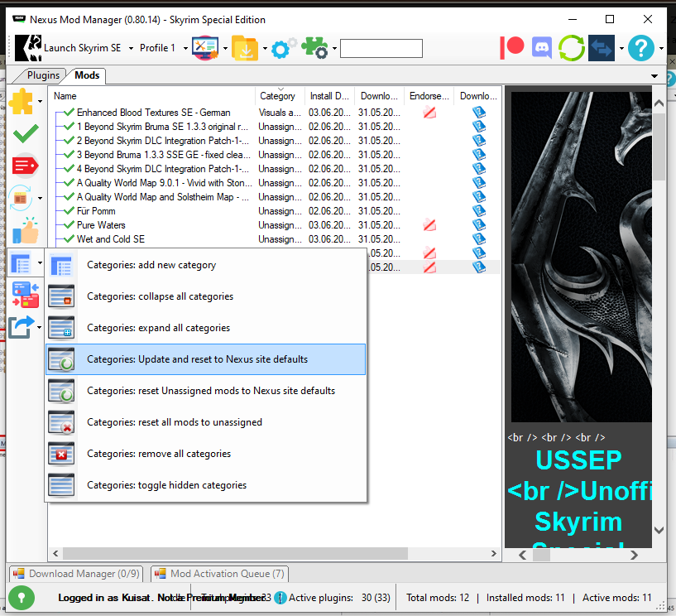The image size is (676, 616).
Task: Open dropdown arrow beside the help icon
Action: (662, 48)
